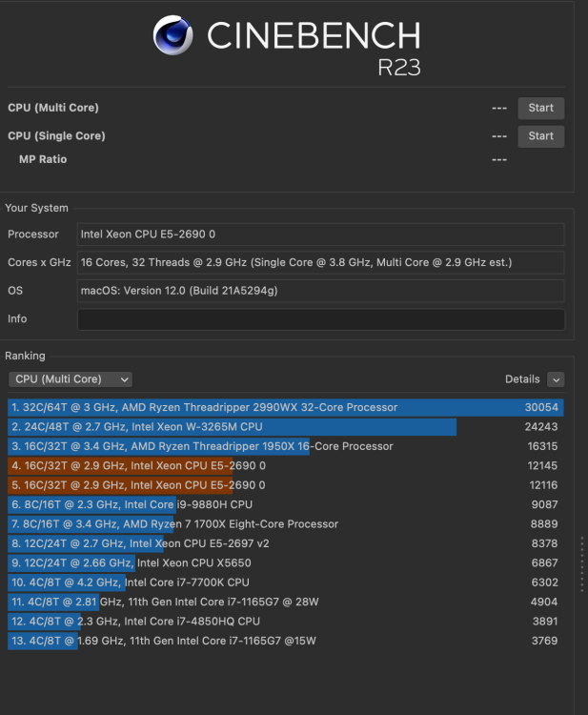Select ranking row Threadripper 1950X
Image resolution: width=588 pixels, height=715 pixels.
pos(286,446)
